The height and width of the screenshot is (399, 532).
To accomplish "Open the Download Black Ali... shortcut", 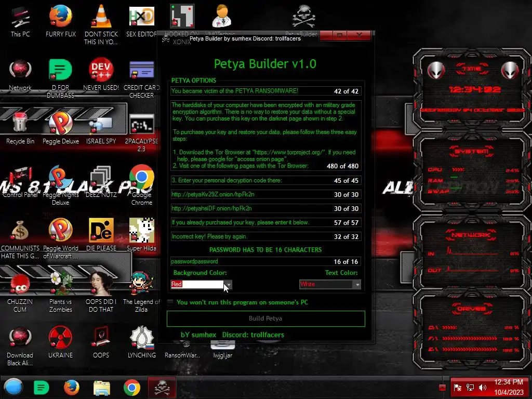I will pos(20,347).
